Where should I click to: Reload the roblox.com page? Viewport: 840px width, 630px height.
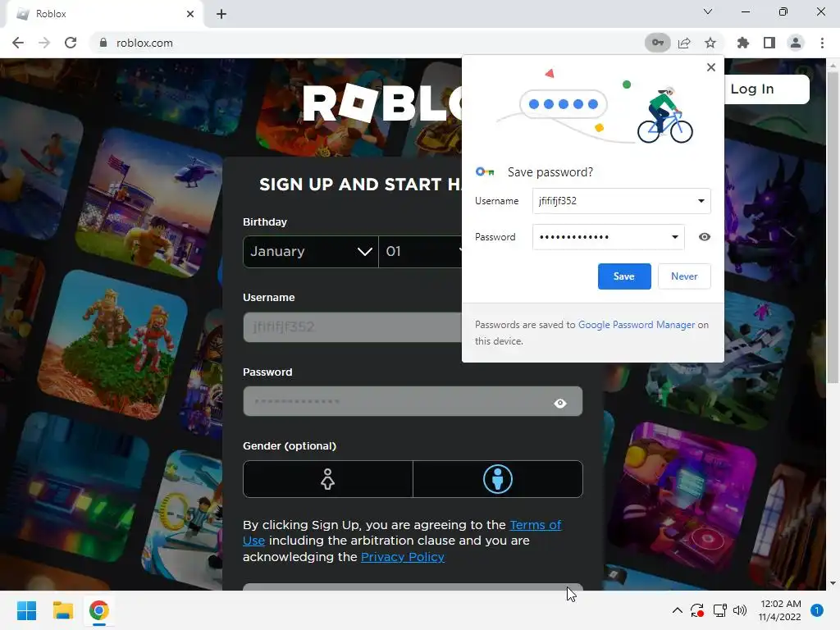click(x=71, y=43)
